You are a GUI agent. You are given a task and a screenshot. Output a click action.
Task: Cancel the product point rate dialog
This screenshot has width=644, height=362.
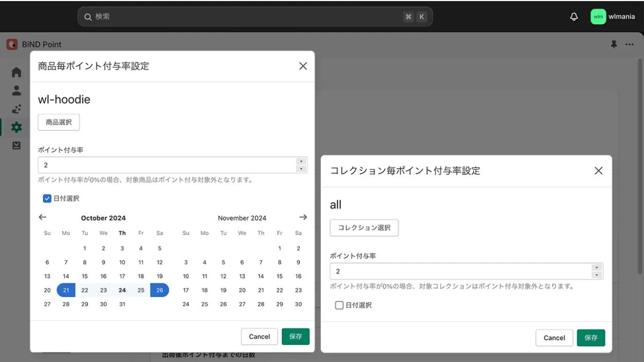tap(260, 337)
